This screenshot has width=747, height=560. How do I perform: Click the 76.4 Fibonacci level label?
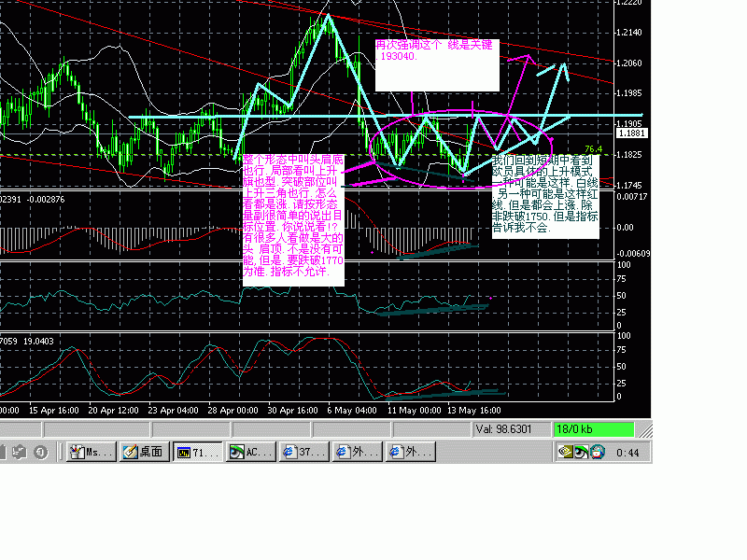(593, 149)
